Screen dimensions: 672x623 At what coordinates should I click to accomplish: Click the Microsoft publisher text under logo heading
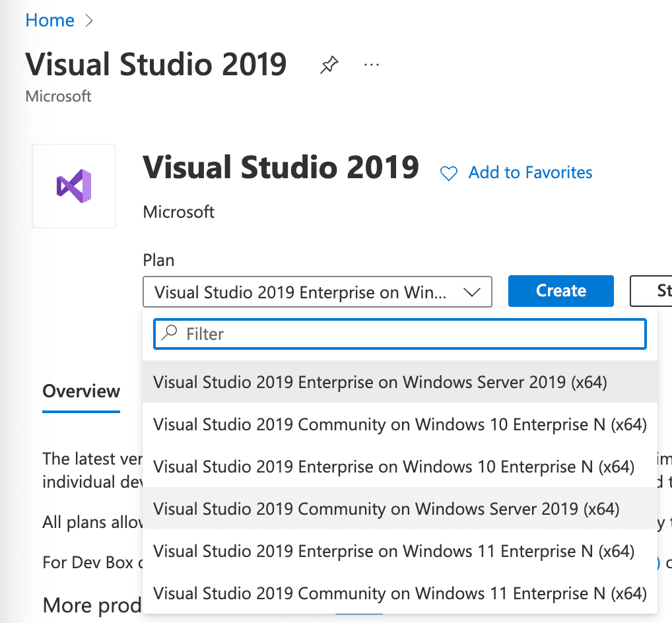(x=178, y=212)
